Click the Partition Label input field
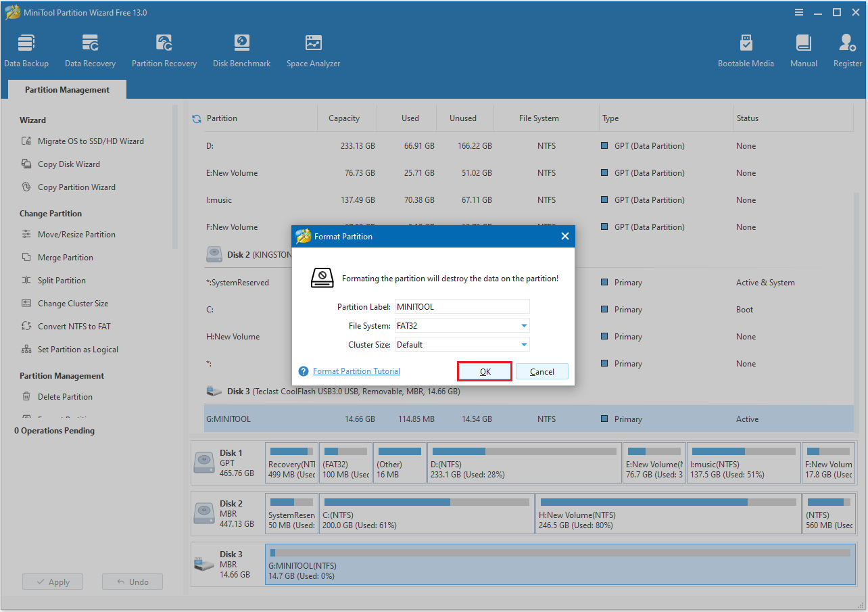 coord(462,306)
